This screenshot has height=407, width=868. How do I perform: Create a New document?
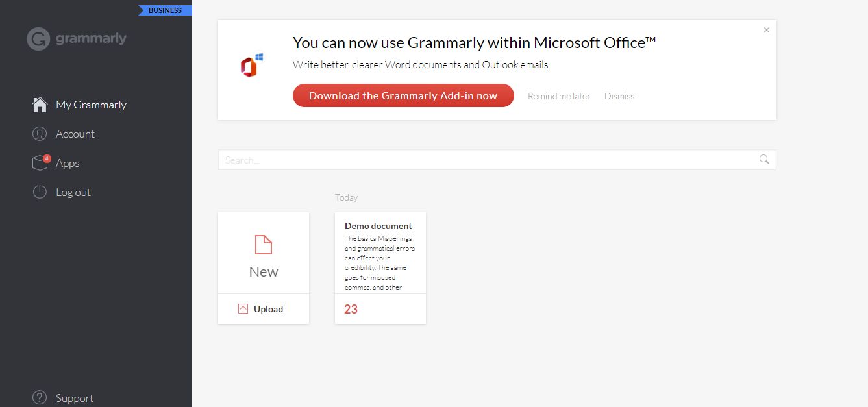point(264,253)
